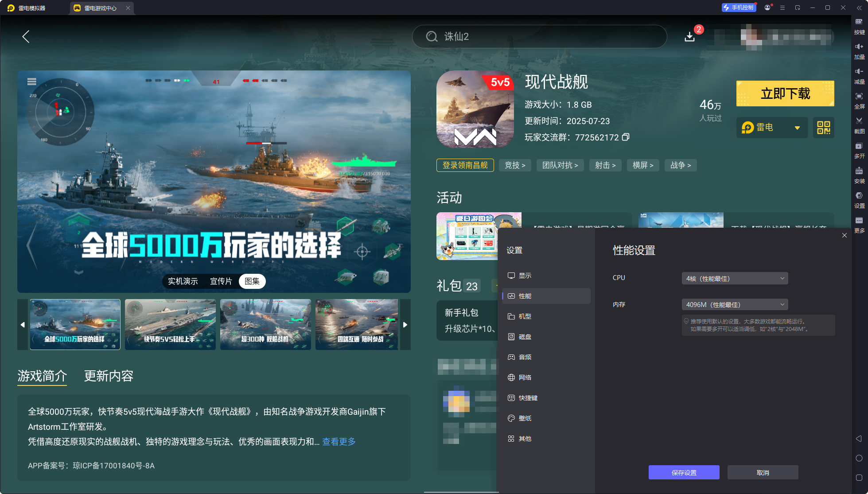The height and width of the screenshot is (494, 868).
Task: Select 网络 settings category
Action: point(546,377)
